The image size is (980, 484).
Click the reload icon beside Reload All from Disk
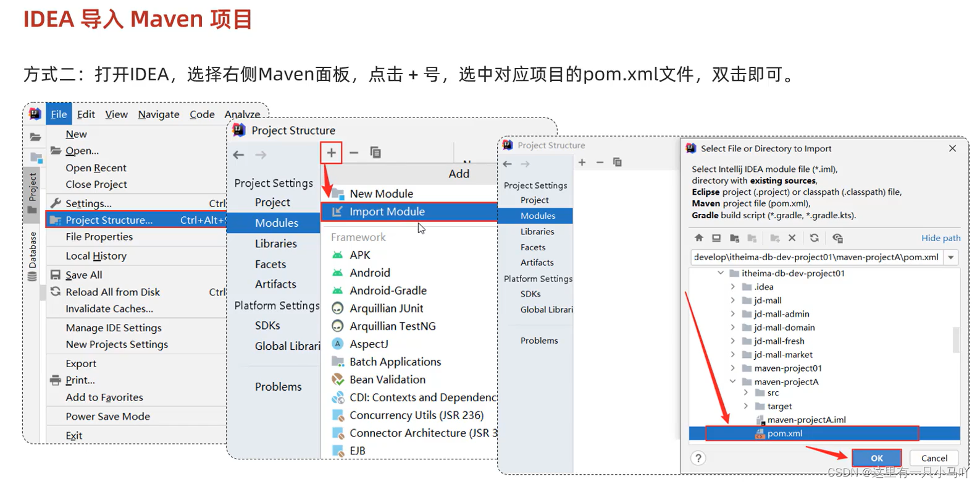coord(56,292)
